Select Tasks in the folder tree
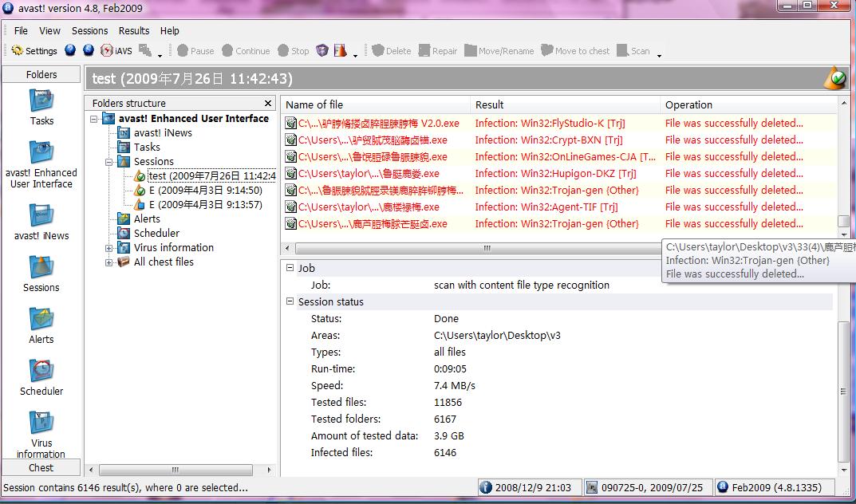Viewport: 856px width, 504px height. pos(147,147)
